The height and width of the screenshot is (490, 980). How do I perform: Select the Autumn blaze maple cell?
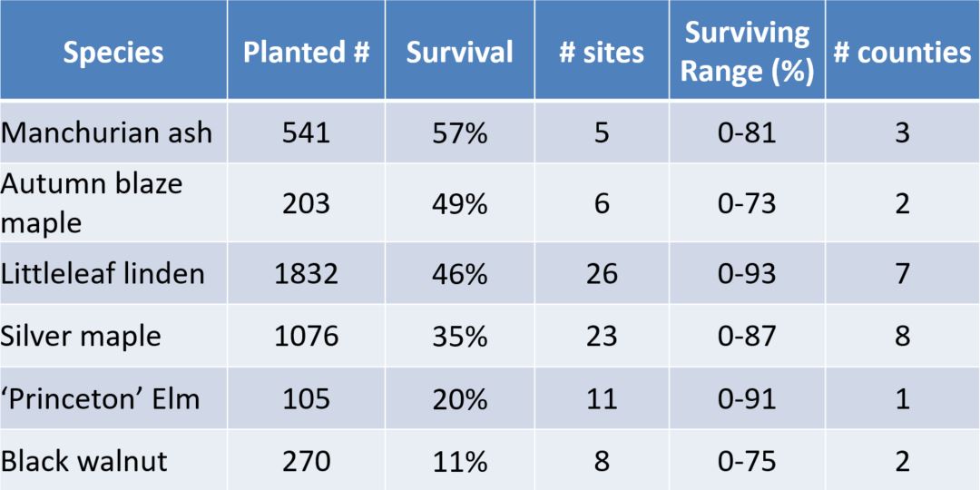[92, 202]
